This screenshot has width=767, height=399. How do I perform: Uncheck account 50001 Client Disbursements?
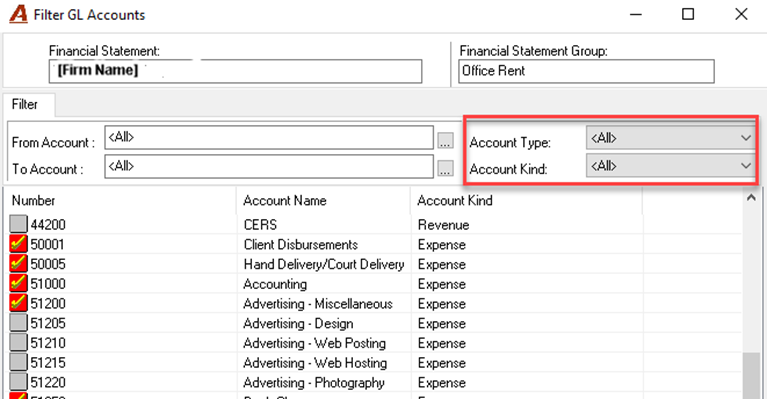click(18, 244)
